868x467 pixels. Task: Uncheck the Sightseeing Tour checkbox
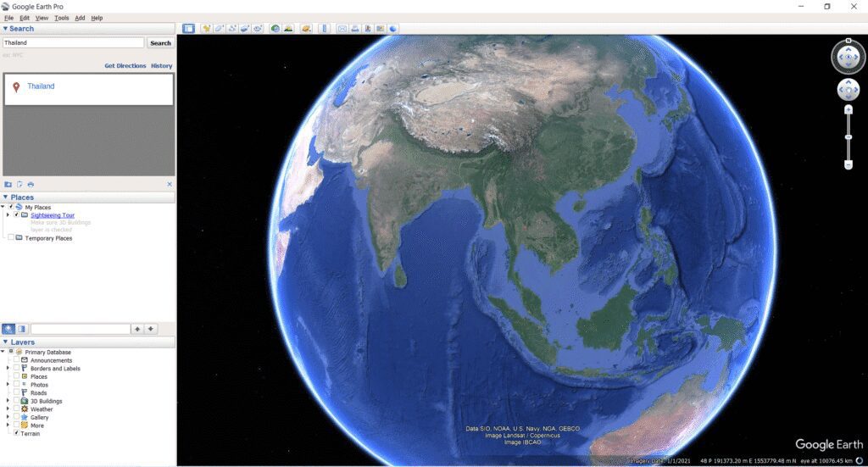coord(17,214)
